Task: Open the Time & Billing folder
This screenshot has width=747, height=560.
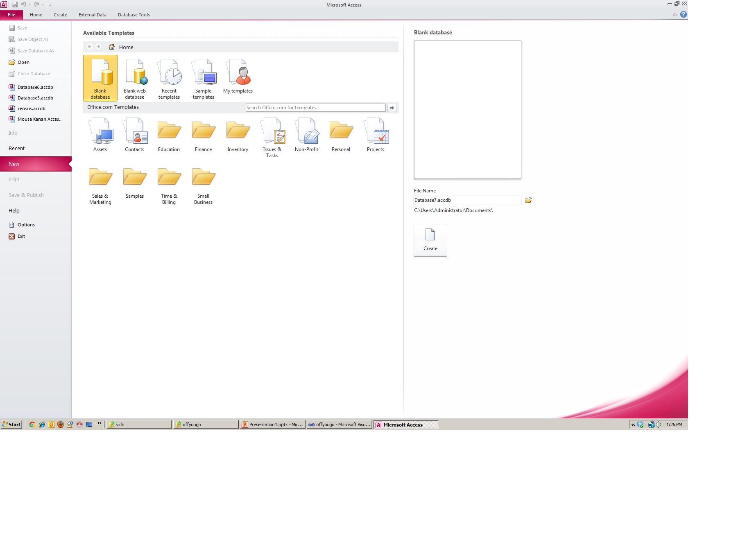Action: pyautogui.click(x=169, y=185)
